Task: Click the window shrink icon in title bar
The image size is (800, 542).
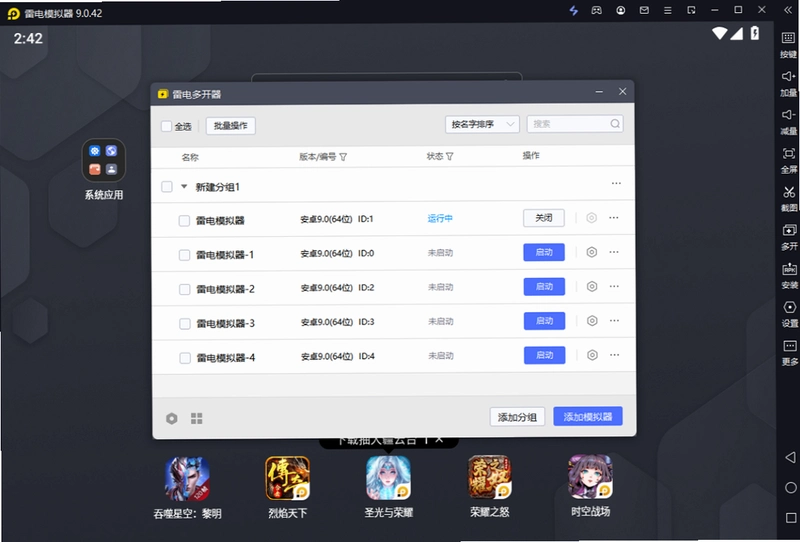Action: click(691, 10)
